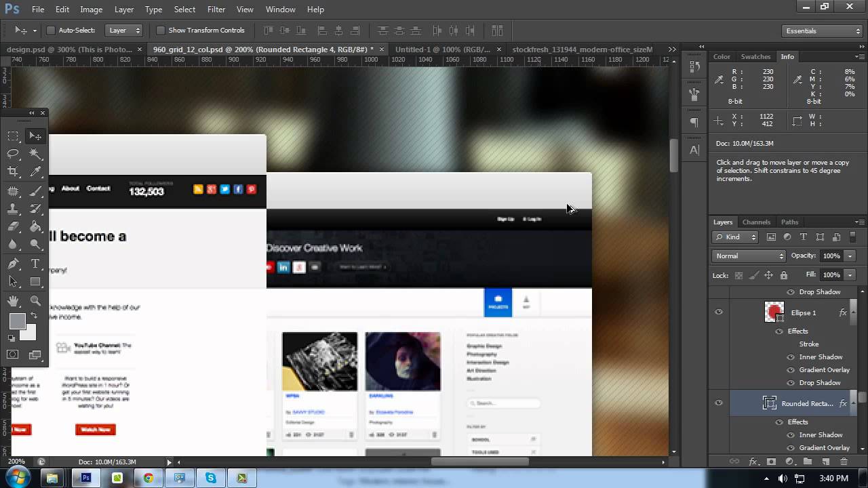Select the Zoom tool

point(35,301)
